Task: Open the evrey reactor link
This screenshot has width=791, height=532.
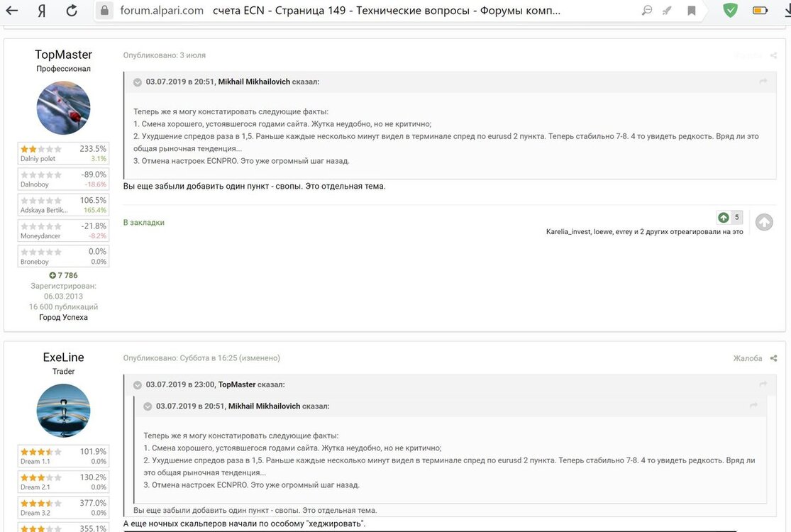Action: (x=624, y=232)
